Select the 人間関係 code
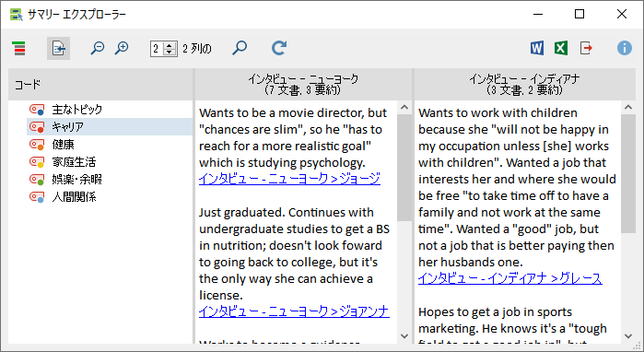 coord(74,197)
